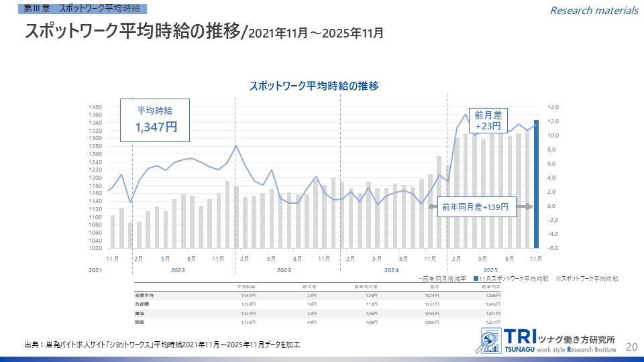Click the gray legend square for スポットワーク平均時給

556,278
